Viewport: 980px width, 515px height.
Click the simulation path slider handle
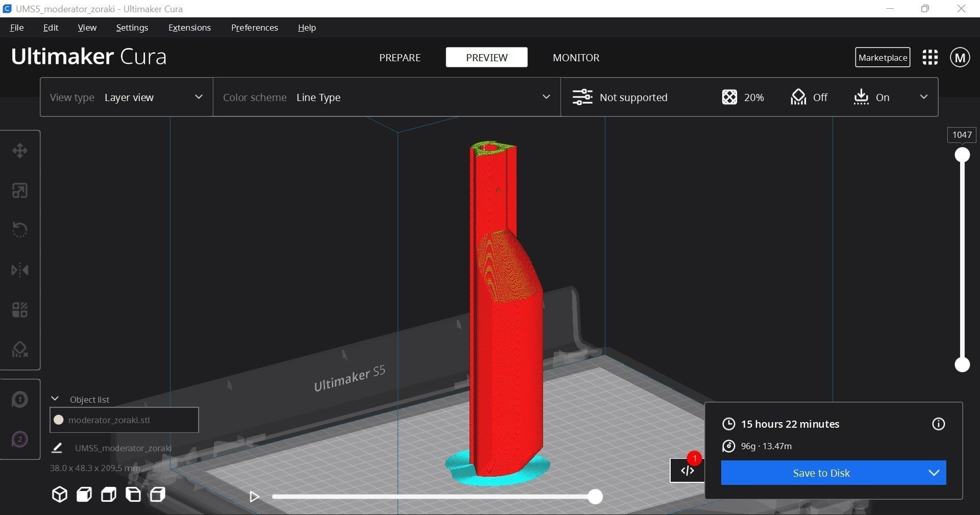595,497
